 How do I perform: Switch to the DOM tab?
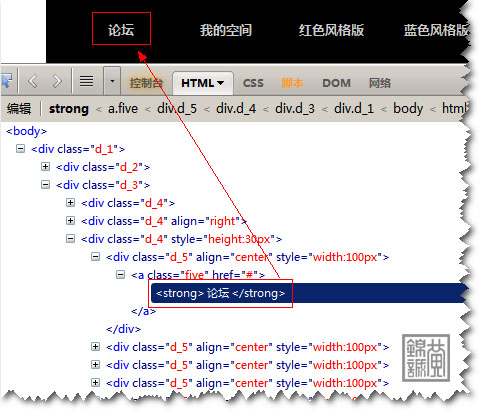point(336,83)
